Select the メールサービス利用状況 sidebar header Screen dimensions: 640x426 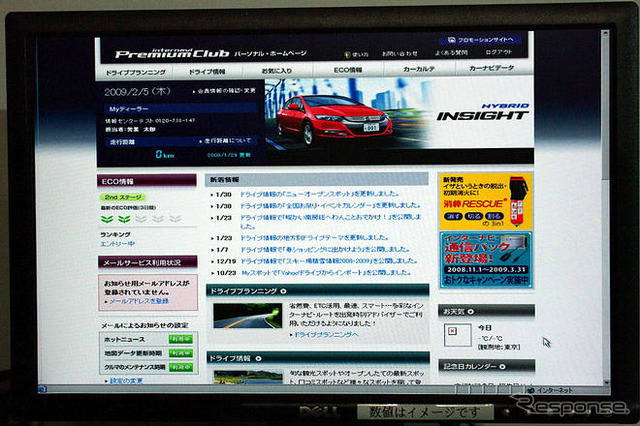[x=147, y=262]
